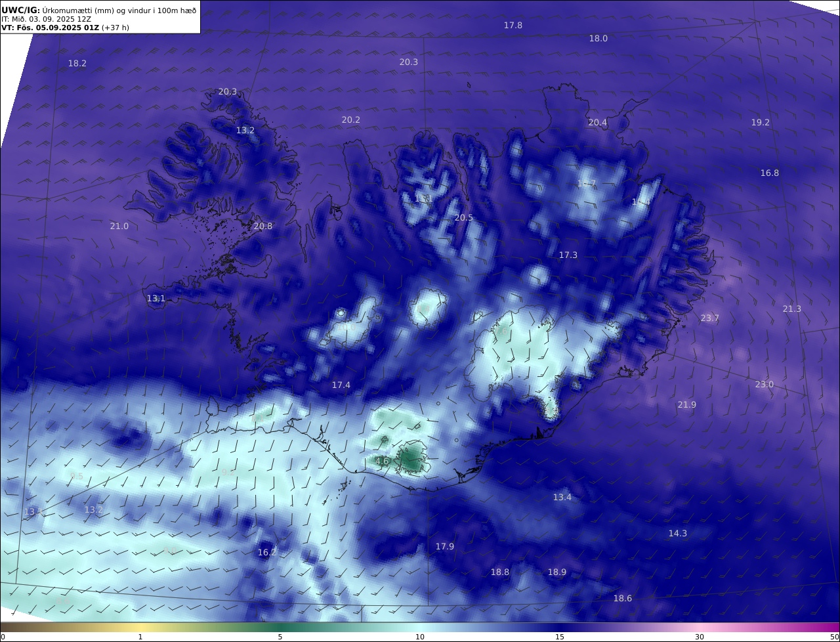The image size is (840, 642).
Task: Click the 16.8 value label
Action: (770, 173)
